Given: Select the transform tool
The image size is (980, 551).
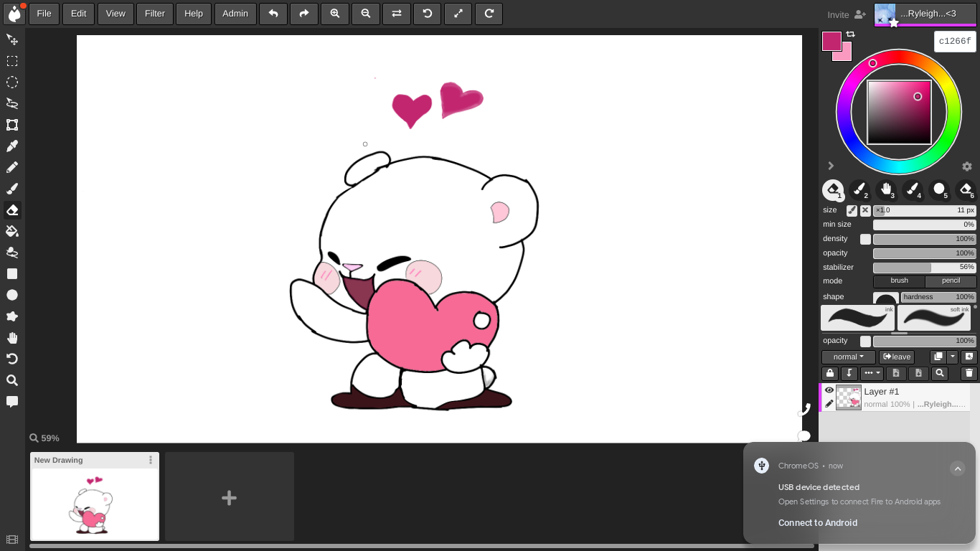Looking at the screenshot, I should click(12, 125).
